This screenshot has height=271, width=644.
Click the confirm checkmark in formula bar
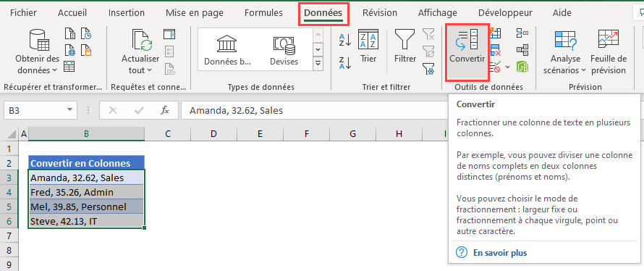click(x=139, y=110)
